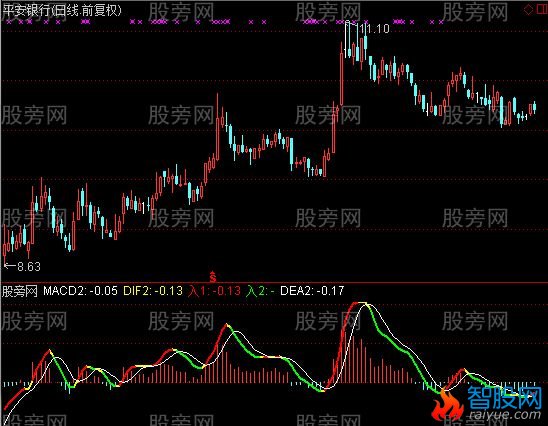
Task: Click the chart title 平安银行(日线,前复权)
Action: click(x=62, y=10)
